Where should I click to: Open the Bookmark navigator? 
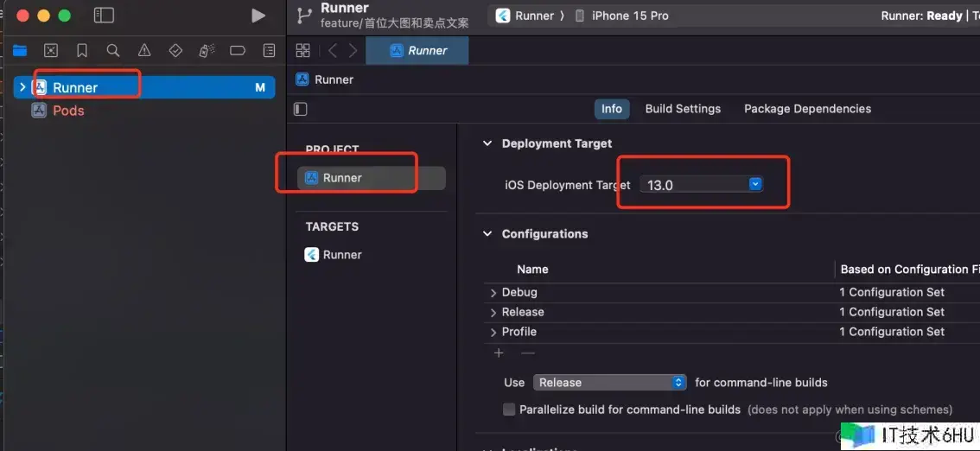[82, 51]
